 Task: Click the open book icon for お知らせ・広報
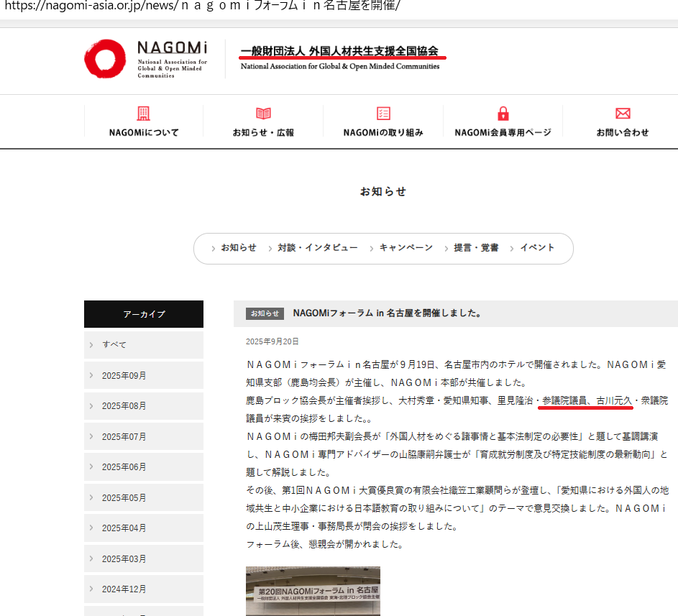[263, 114]
